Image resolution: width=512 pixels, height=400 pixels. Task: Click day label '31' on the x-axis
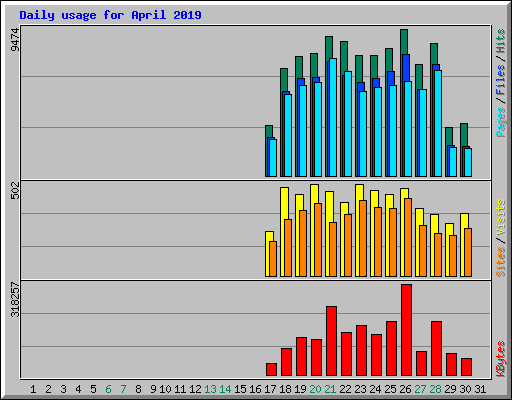tap(480, 389)
